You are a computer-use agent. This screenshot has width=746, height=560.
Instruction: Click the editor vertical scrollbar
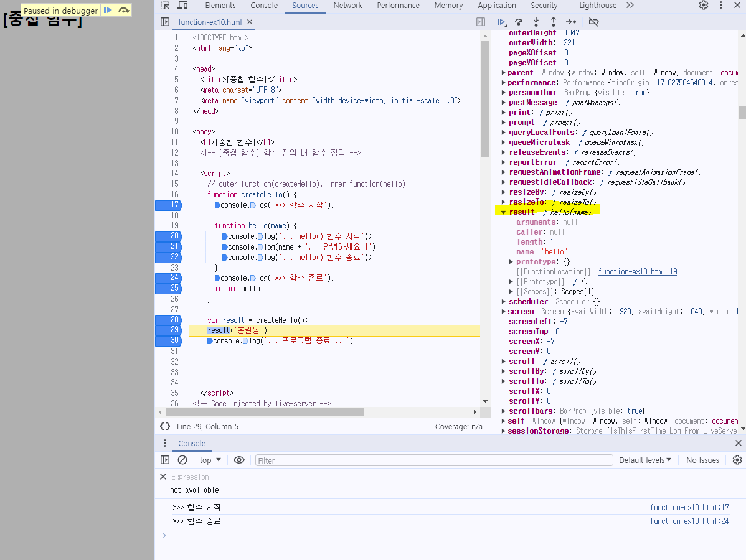(485, 99)
